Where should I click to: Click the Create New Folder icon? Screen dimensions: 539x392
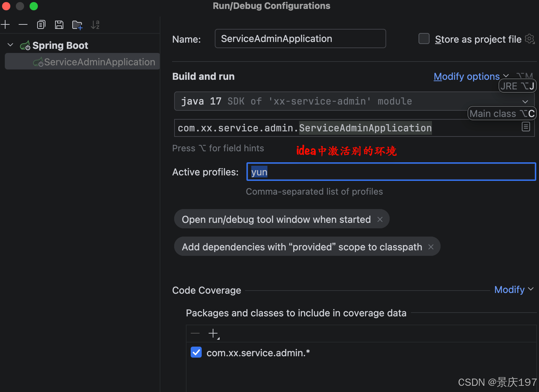77,25
